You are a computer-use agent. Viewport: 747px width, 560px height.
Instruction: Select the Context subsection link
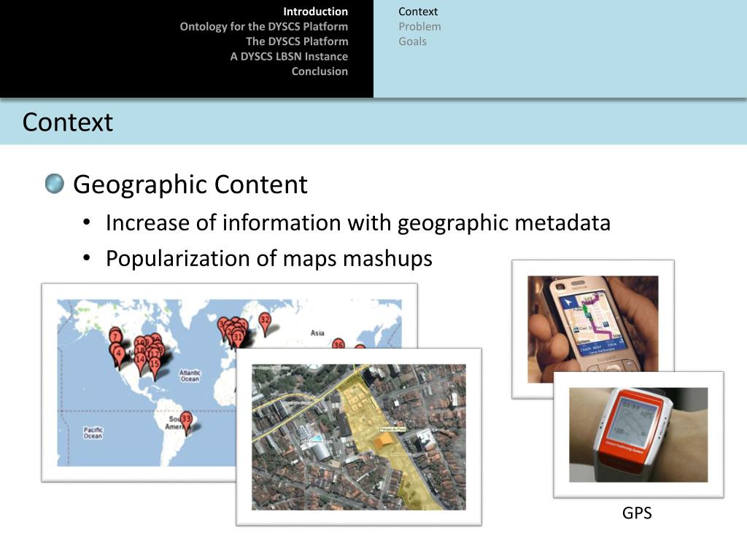[x=418, y=12]
